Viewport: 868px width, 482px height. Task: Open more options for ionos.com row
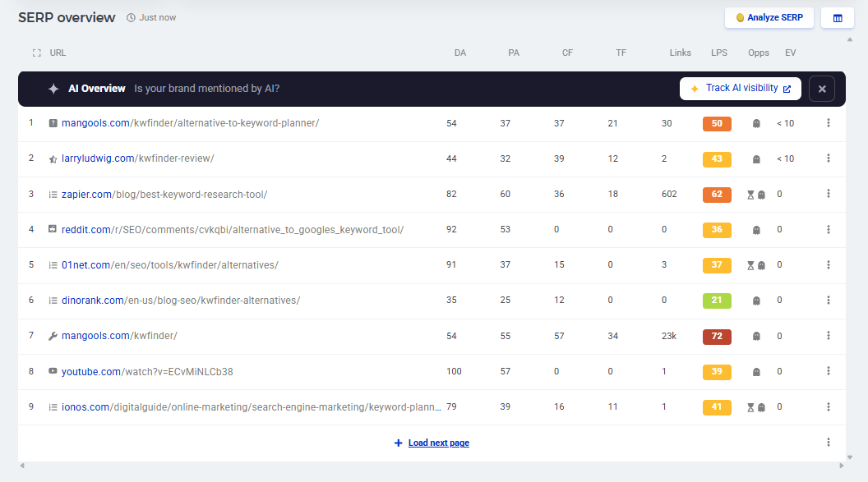829,406
